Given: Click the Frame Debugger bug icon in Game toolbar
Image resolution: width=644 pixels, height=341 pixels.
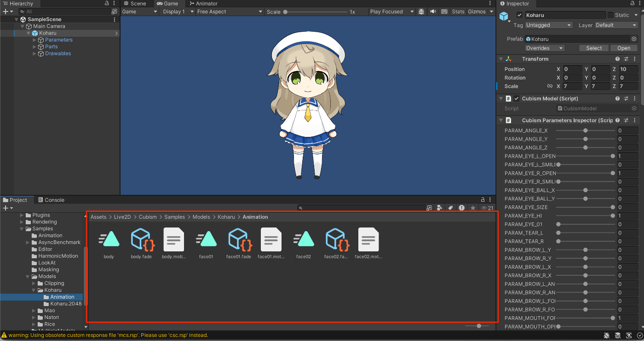Looking at the screenshot, I should click(421, 11).
